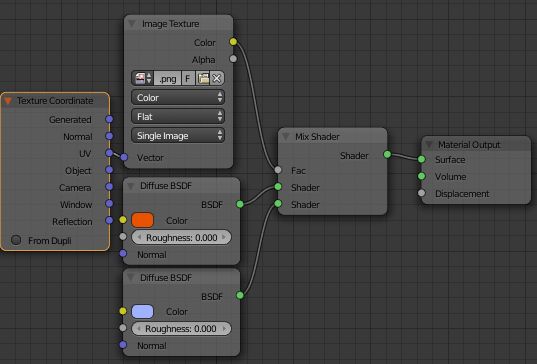Select title of orange Diffuse BSDF node

click(166, 186)
